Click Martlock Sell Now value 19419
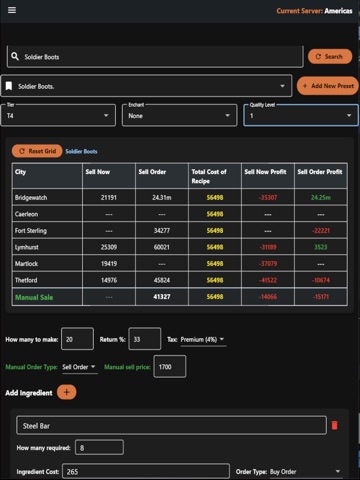The image size is (360, 480). click(x=109, y=264)
